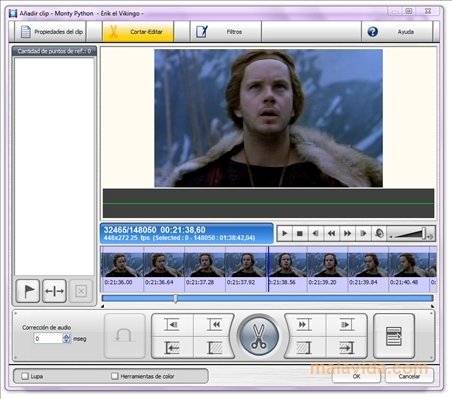Move the timeline position slider handle

click(176, 298)
